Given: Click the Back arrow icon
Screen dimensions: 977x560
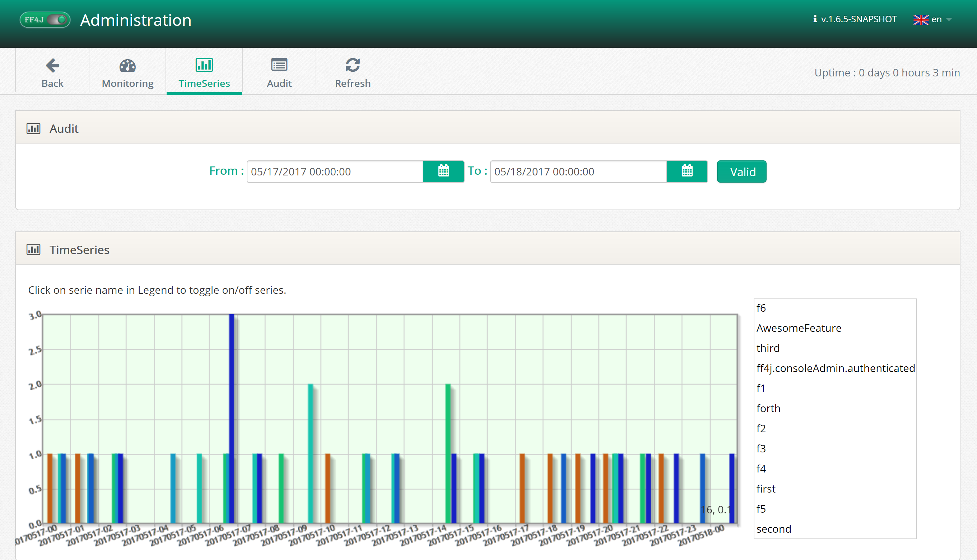Looking at the screenshot, I should (x=52, y=65).
